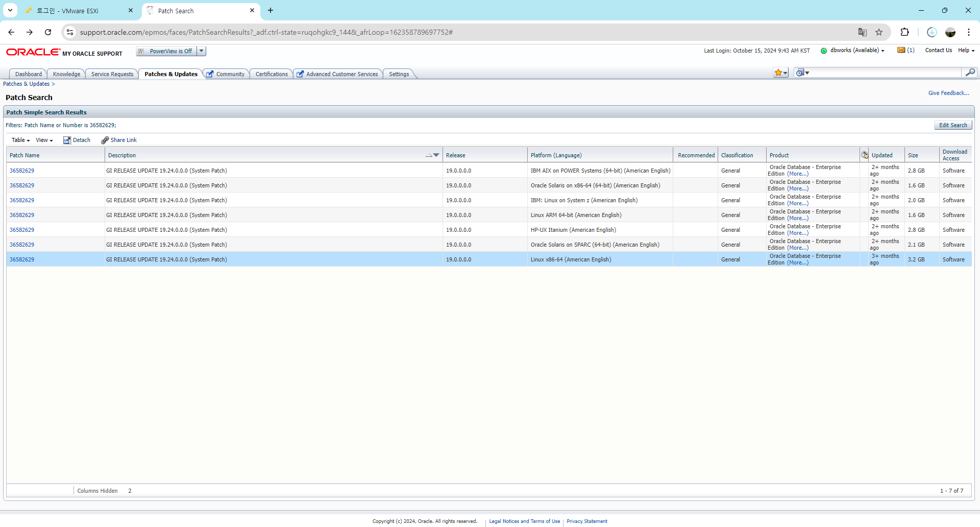Close the VMware ESXi browser tab
Screen dimensions: 980x527
point(131,10)
